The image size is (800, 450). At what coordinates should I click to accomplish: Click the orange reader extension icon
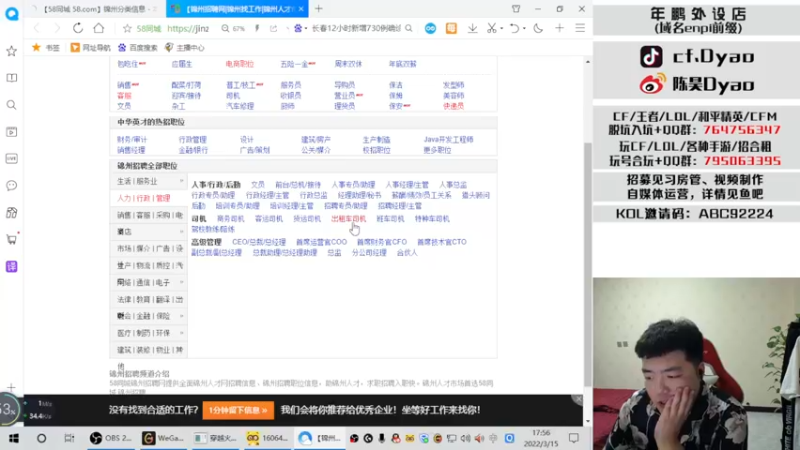(x=452, y=29)
